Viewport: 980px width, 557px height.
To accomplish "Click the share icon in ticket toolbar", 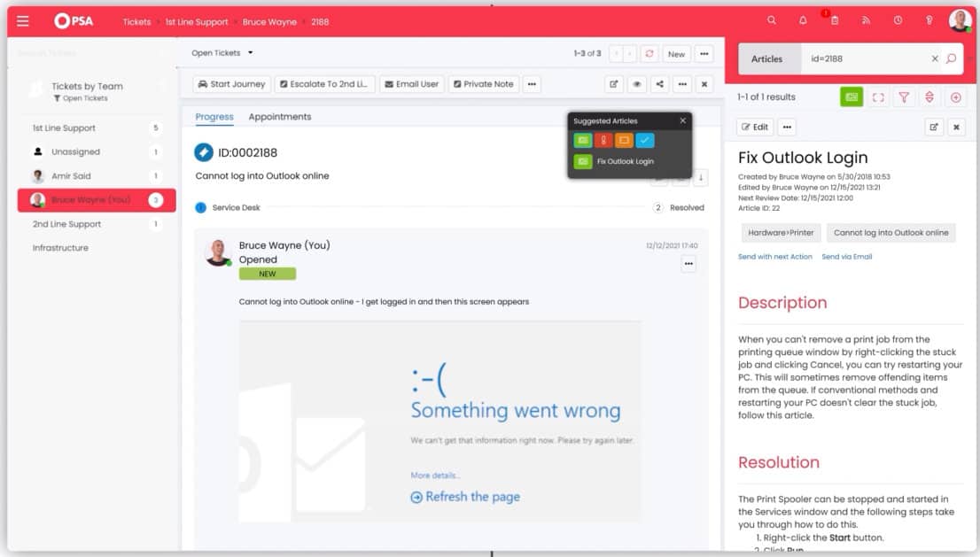I will 659,84.
